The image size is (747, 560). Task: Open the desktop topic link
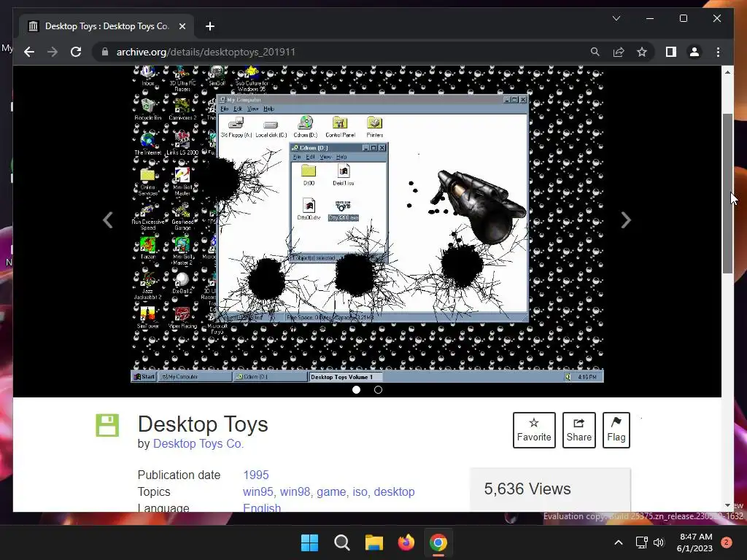click(394, 491)
